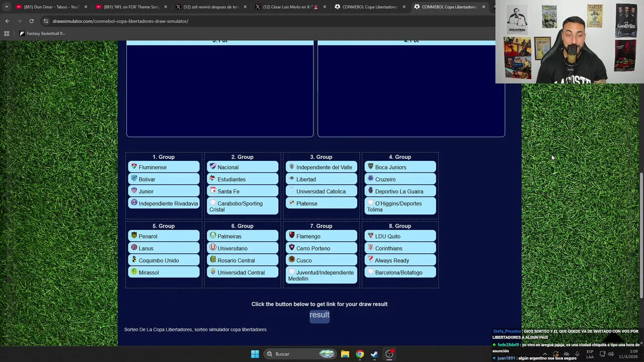The height and width of the screenshot is (362, 644).
Task: Click the Mirassol crest icon
Action: pos(134,271)
